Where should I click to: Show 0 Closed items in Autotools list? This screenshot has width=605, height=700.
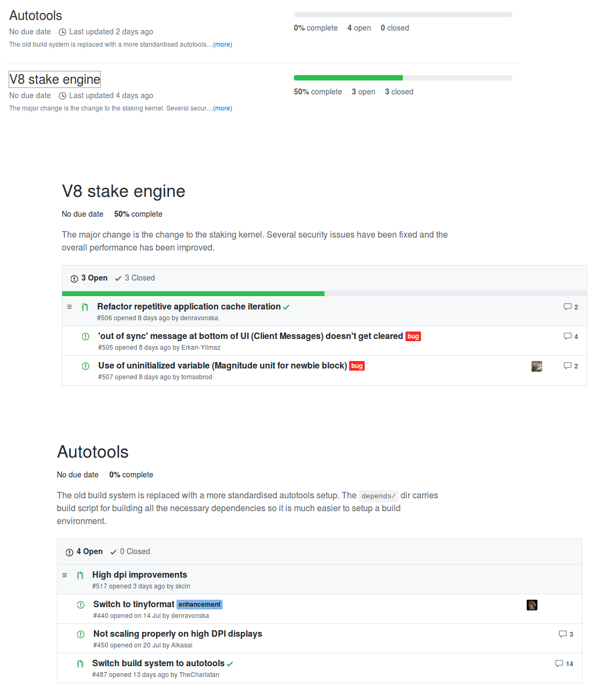click(130, 551)
